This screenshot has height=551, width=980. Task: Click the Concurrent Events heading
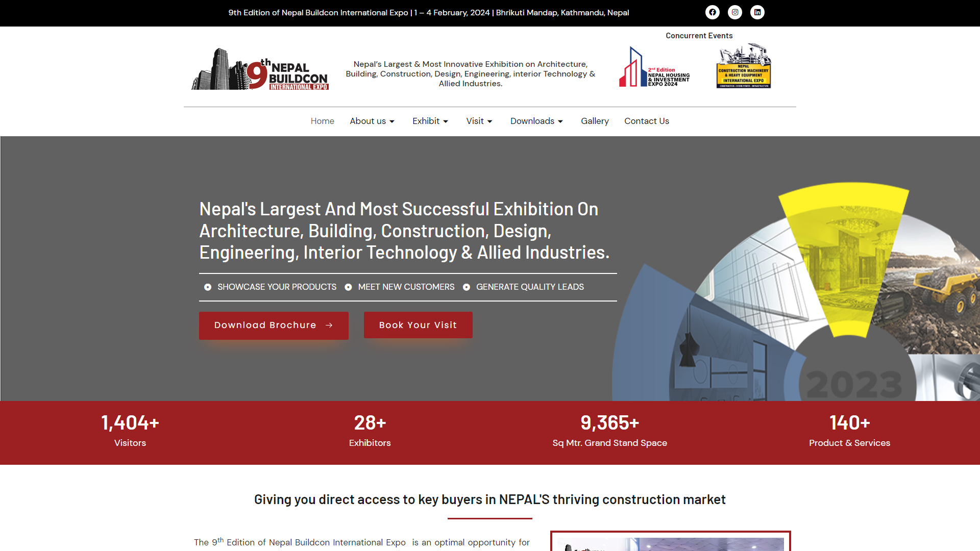tap(699, 36)
